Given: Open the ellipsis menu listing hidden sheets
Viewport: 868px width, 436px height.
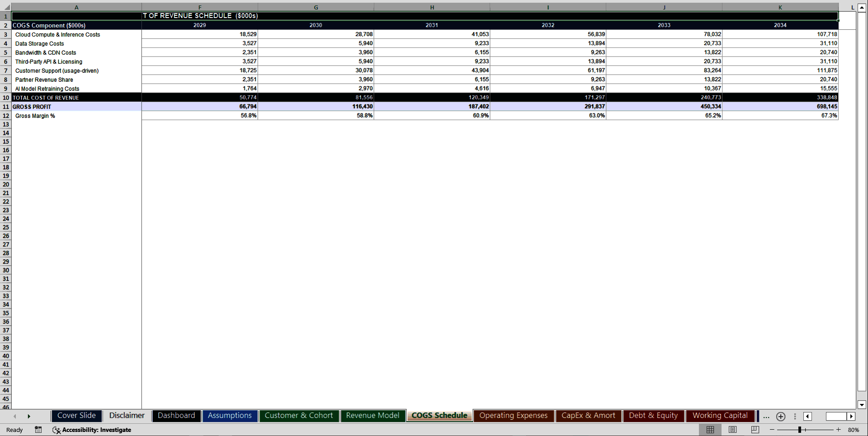Looking at the screenshot, I should point(766,417).
